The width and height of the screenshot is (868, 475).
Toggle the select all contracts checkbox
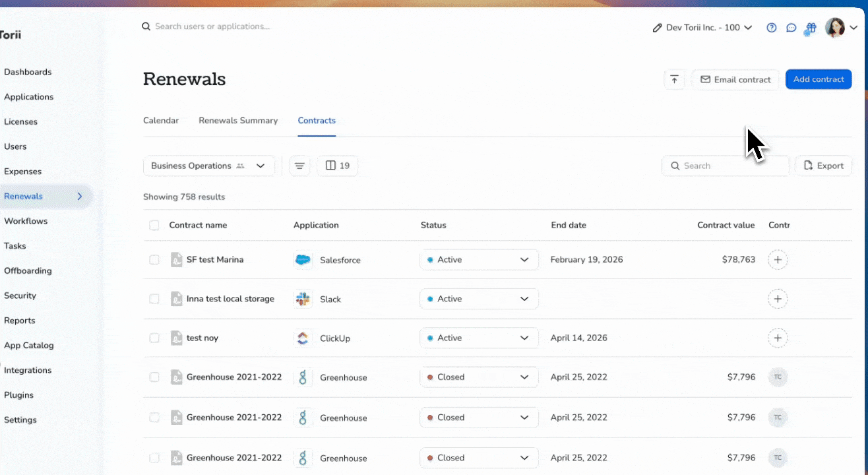(154, 225)
